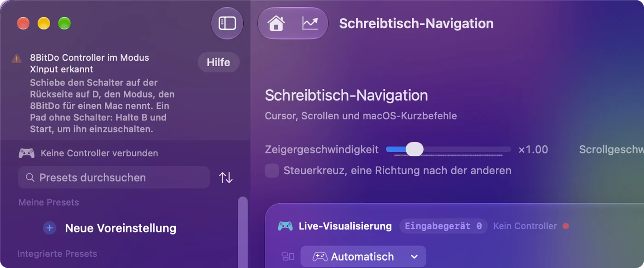Image resolution: width=644 pixels, height=268 pixels.
Task: Open the Automatisch controller type dropdown
Action: [x=363, y=257]
